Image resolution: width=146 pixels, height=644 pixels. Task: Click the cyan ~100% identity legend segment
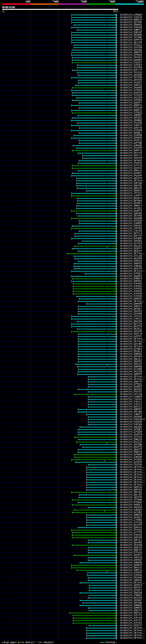[x=130, y=4]
